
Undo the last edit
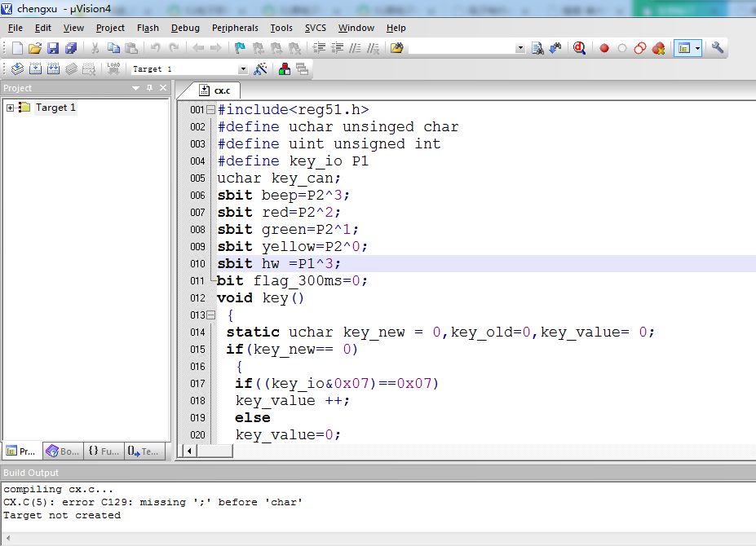click(x=155, y=48)
